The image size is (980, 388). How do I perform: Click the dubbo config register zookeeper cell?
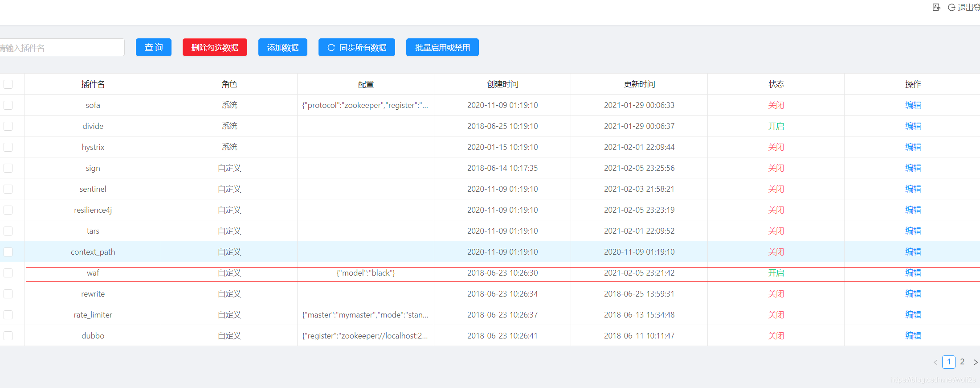click(366, 336)
